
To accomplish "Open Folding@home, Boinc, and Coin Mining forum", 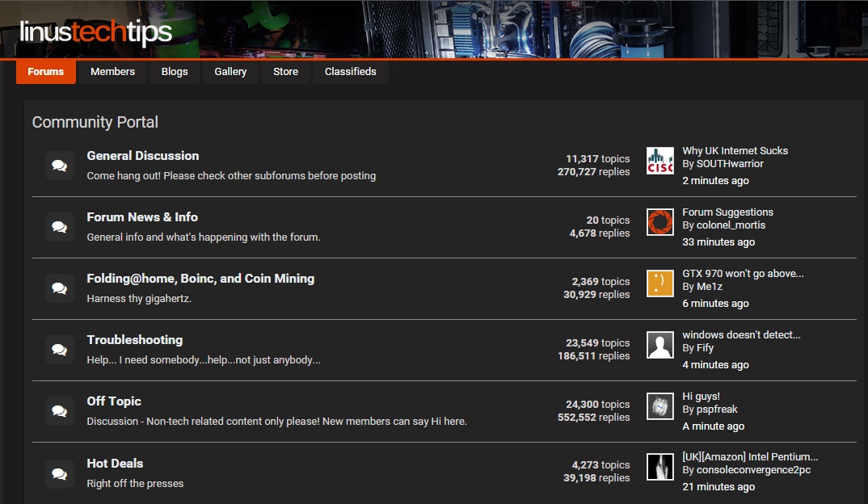I will pos(200,279).
